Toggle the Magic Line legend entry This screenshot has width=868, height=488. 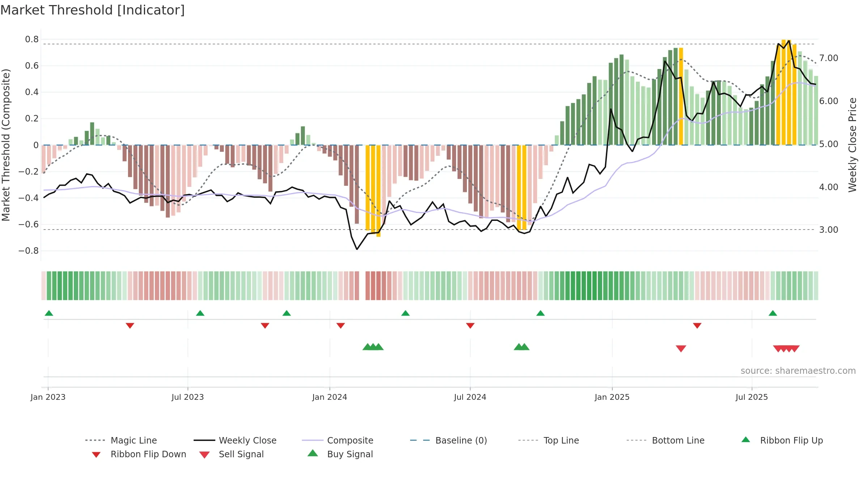point(121,440)
